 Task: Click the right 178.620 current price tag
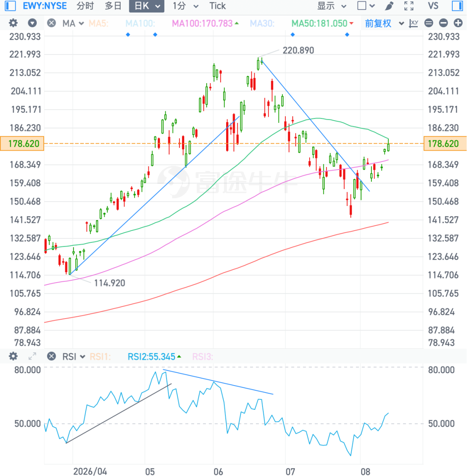pyautogui.click(x=445, y=144)
